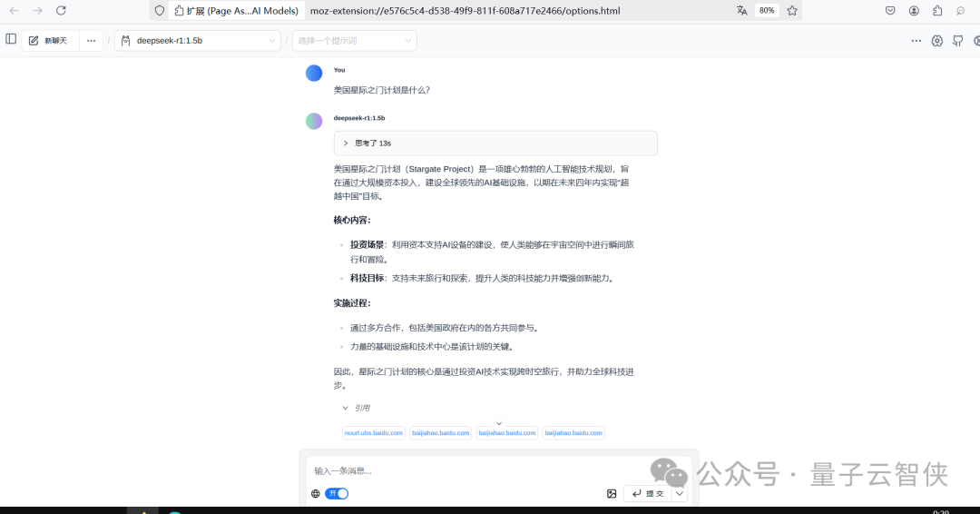Click the extension Page Assist identity label
The width and height of the screenshot is (980, 514).
[x=237, y=11]
